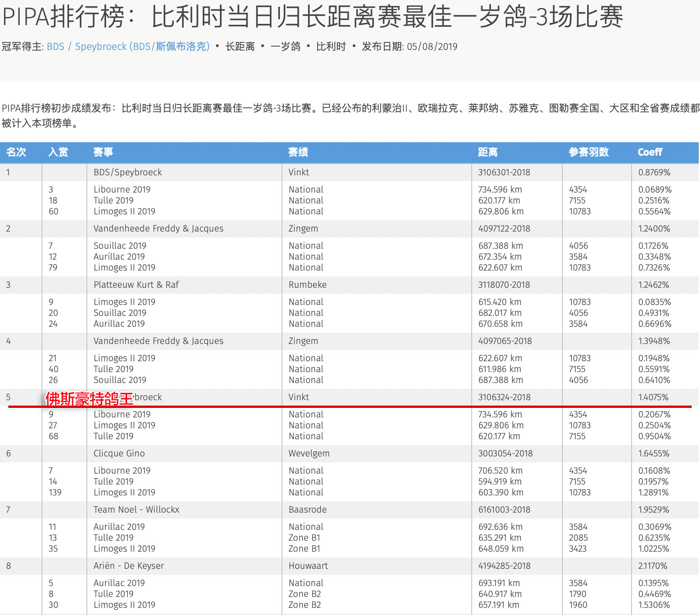The width and height of the screenshot is (700, 615).
Task: Select ring number 3106301-2018
Action: pos(504,172)
